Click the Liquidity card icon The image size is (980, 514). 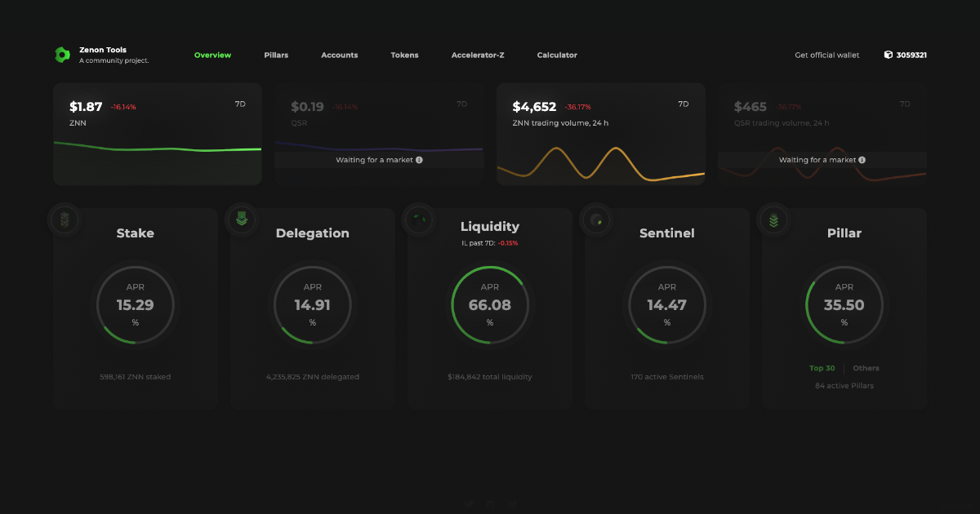coord(419,219)
